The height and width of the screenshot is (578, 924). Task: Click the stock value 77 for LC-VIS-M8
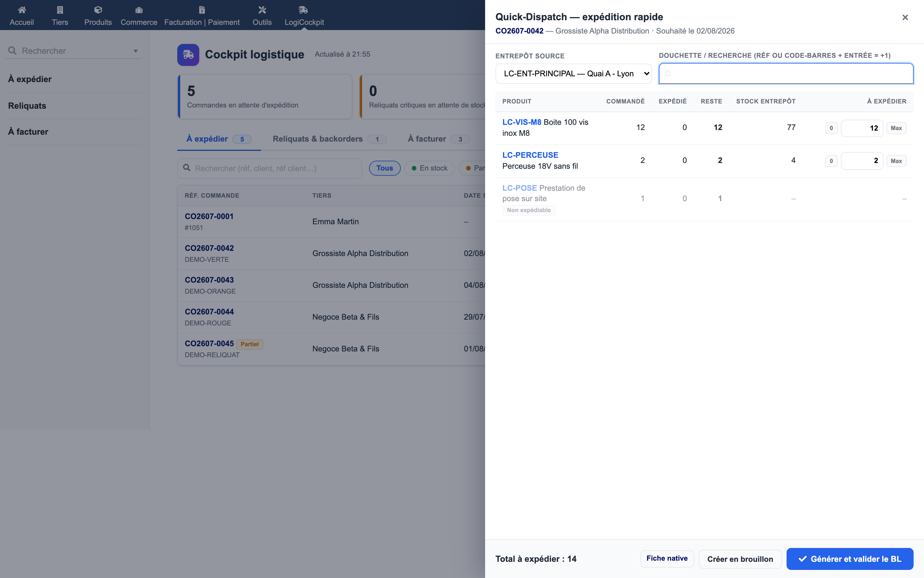(791, 127)
